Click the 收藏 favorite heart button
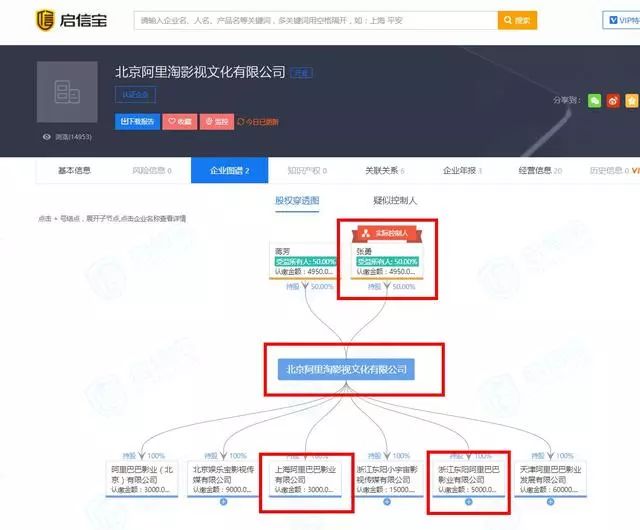 tap(180, 121)
